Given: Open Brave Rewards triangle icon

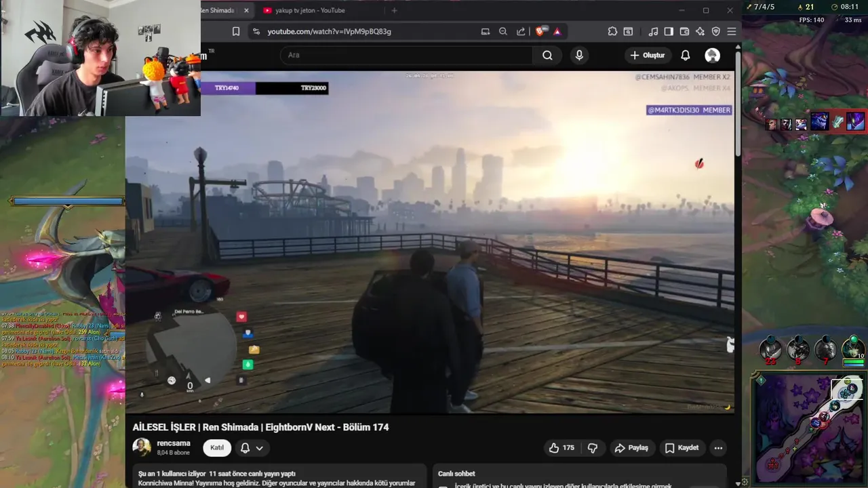Looking at the screenshot, I should click(x=557, y=31).
